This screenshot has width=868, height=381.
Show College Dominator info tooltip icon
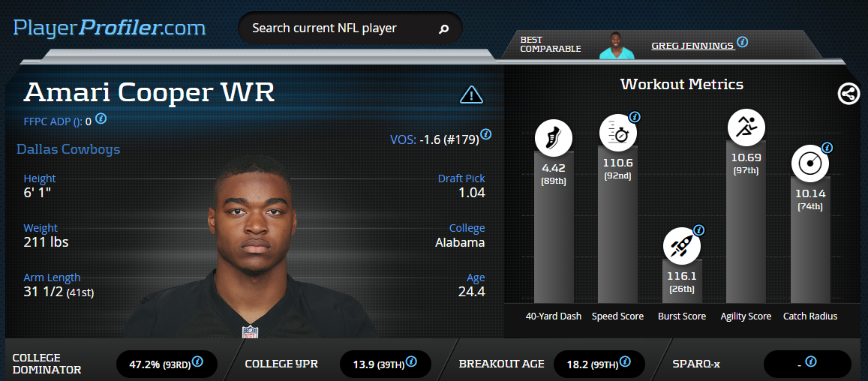coord(197,361)
